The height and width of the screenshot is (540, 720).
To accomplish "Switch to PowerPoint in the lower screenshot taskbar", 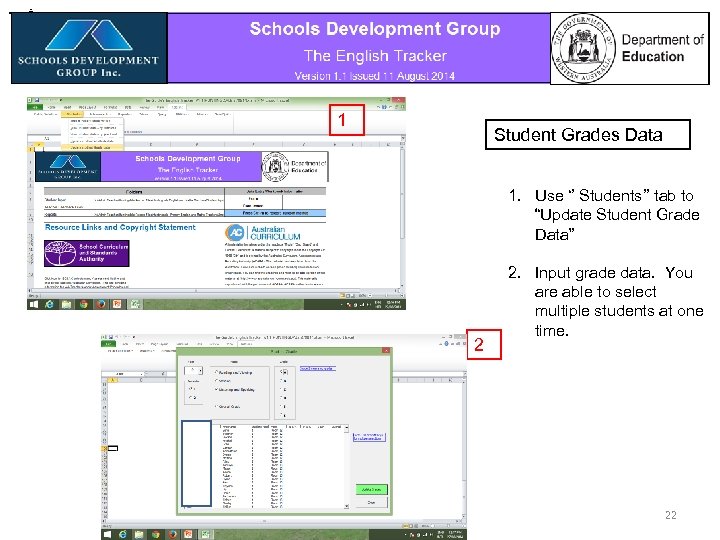I will pyautogui.click(x=189, y=534).
